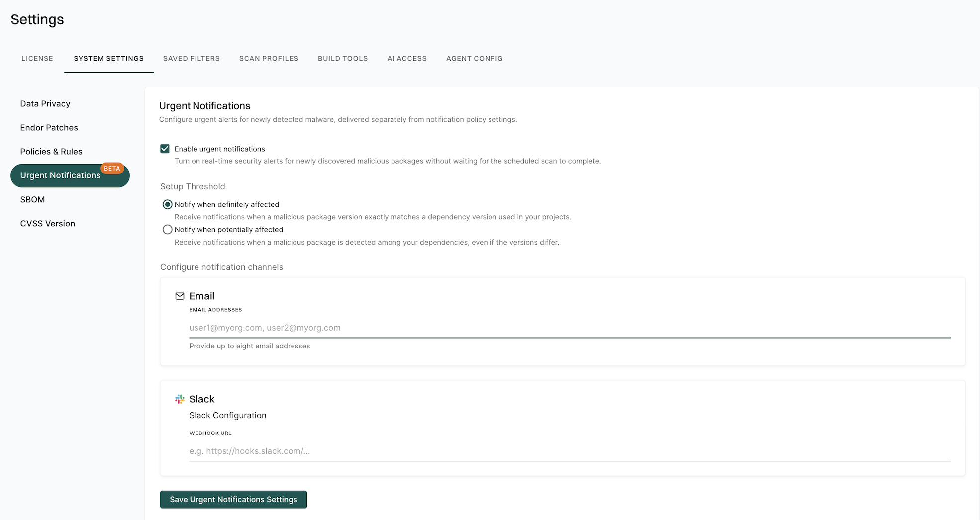Go to the Scan Profiles tab
Image resolution: width=980 pixels, height=520 pixels.
coord(269,59)
